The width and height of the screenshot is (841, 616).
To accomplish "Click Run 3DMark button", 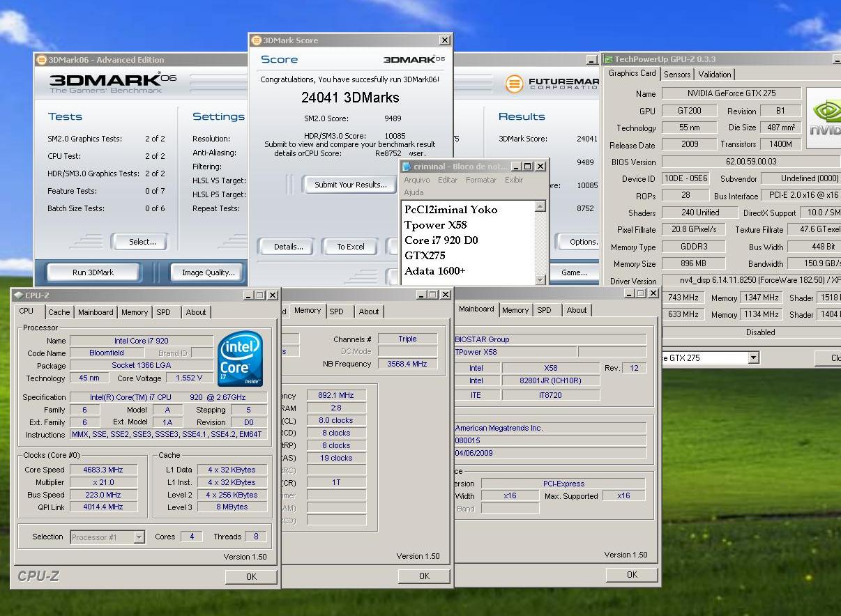I will 93,272.
